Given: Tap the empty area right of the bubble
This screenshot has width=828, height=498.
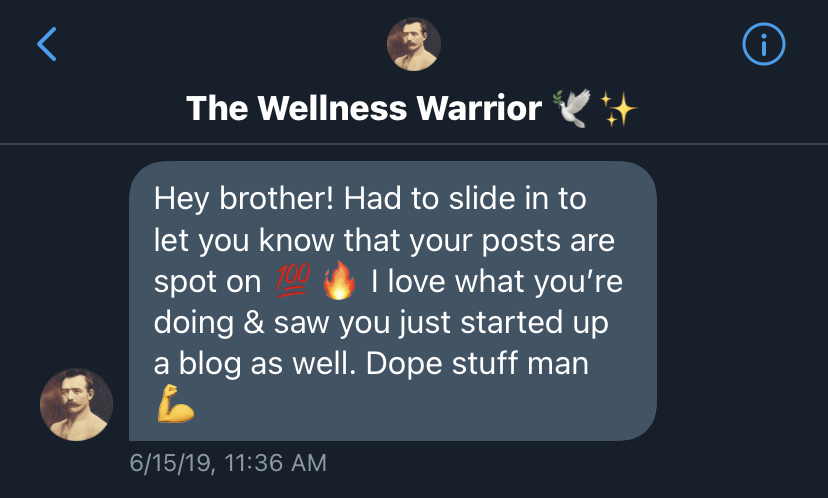Looking at the screenshot, I should pyautogui.click(x=742, y=301).
